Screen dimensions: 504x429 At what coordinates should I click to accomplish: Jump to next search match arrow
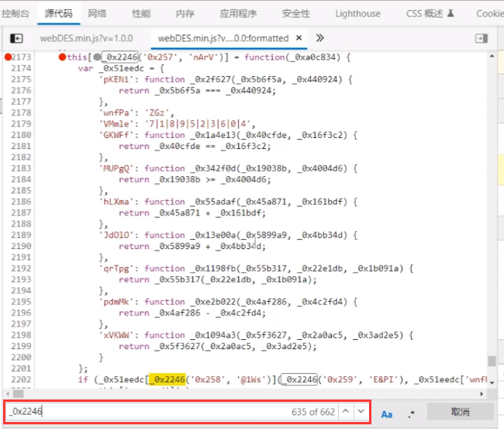pyautogui.click(x=361, y=412)
